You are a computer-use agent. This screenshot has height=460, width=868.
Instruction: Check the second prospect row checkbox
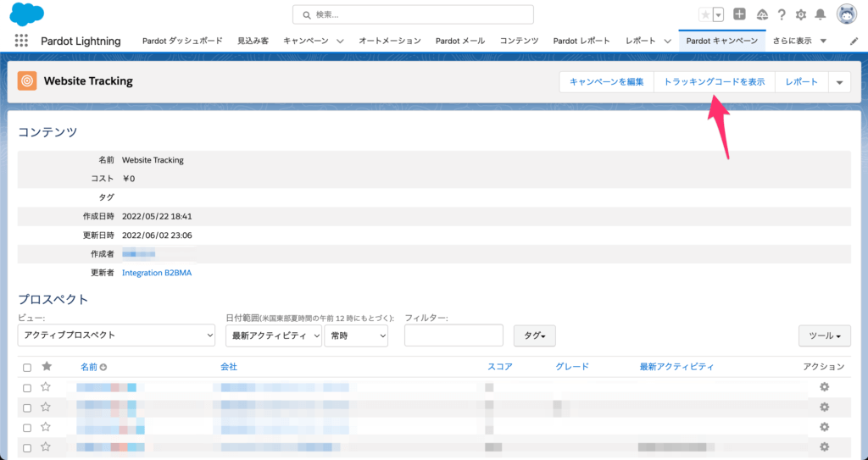coord(27,408)
